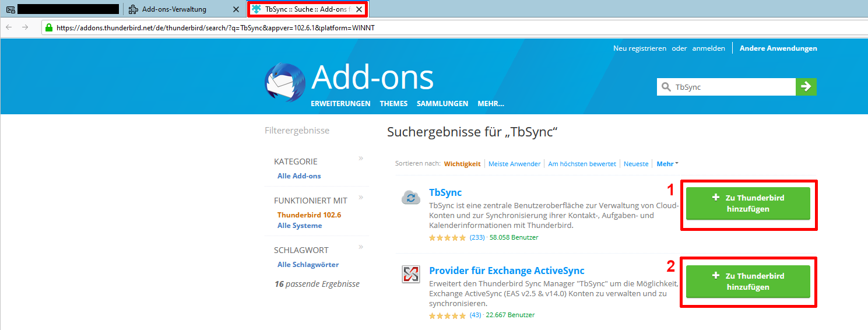
Task: Open the THEMES menu
Action: pyautogui.click(x=393, y=104)
